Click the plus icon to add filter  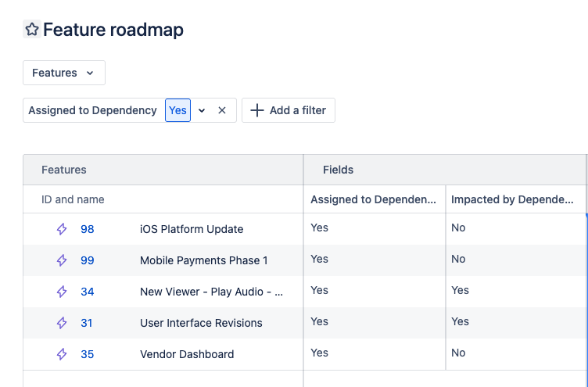(257, 110)
